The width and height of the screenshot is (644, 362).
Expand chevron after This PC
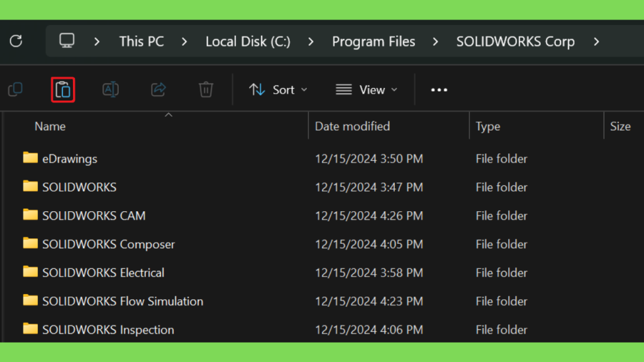click(x=184, y=41)
